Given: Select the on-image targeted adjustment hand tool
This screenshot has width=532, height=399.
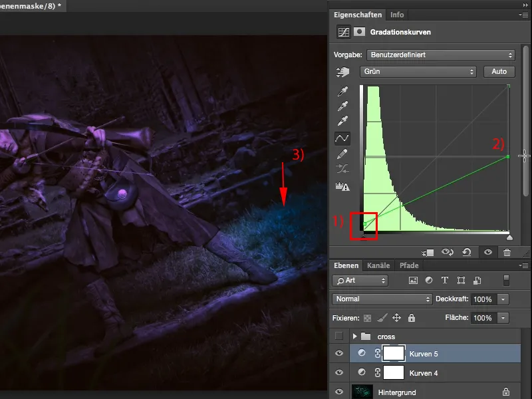Looking at the screenshot, I should [342, 72].
